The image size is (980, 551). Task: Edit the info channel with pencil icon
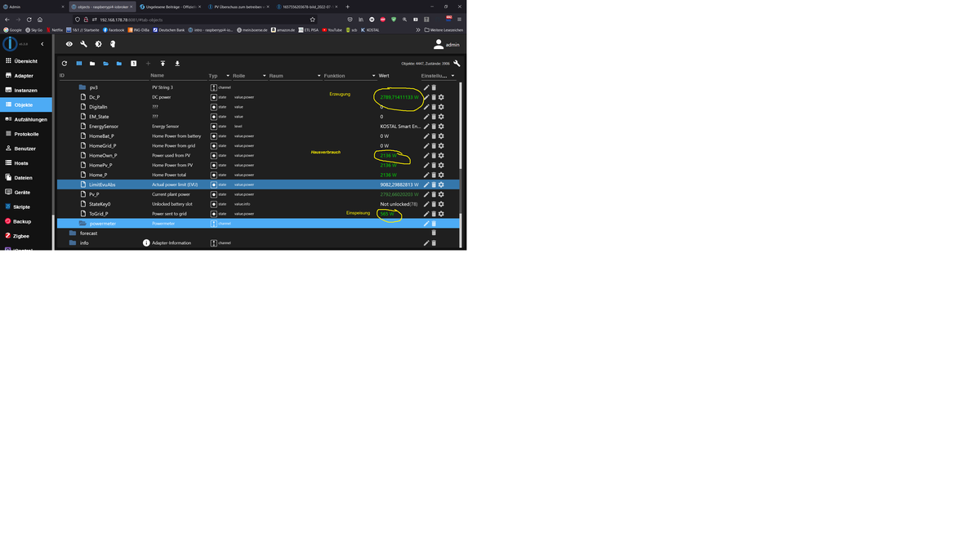426,242
